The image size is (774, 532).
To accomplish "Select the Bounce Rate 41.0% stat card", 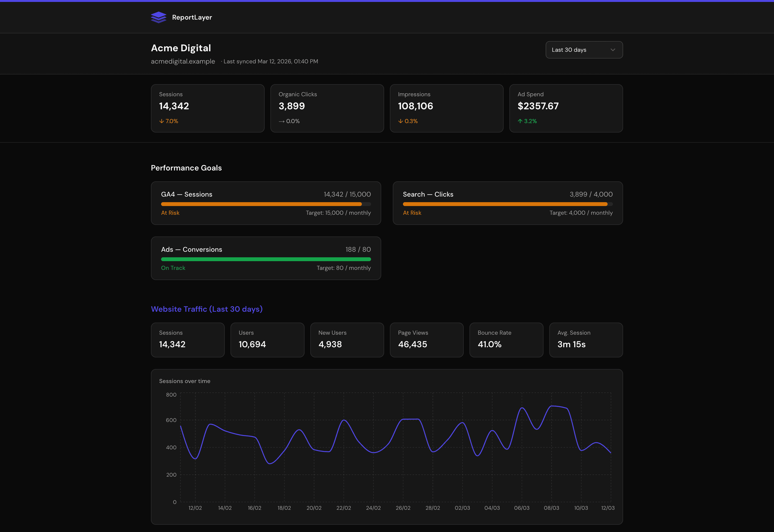I will (506, 340).
